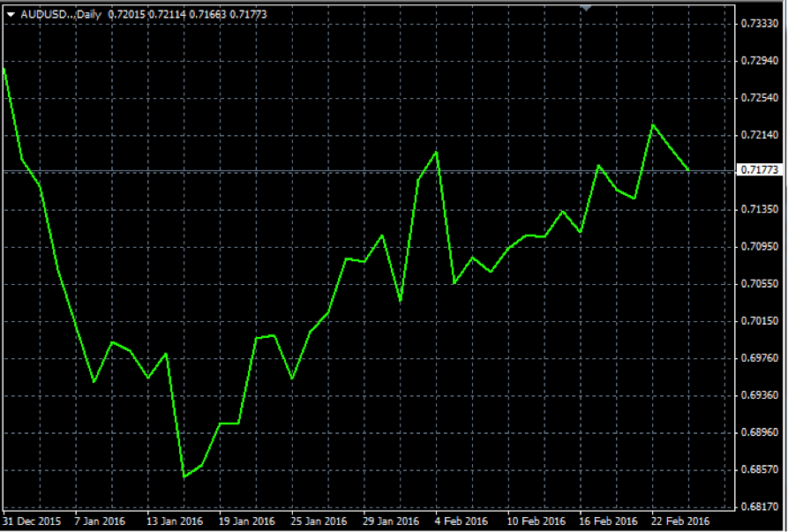Screen dimensions: 788x532
Task: Click the 0.69360 price scale label
Action: click(x=761, y=395)
